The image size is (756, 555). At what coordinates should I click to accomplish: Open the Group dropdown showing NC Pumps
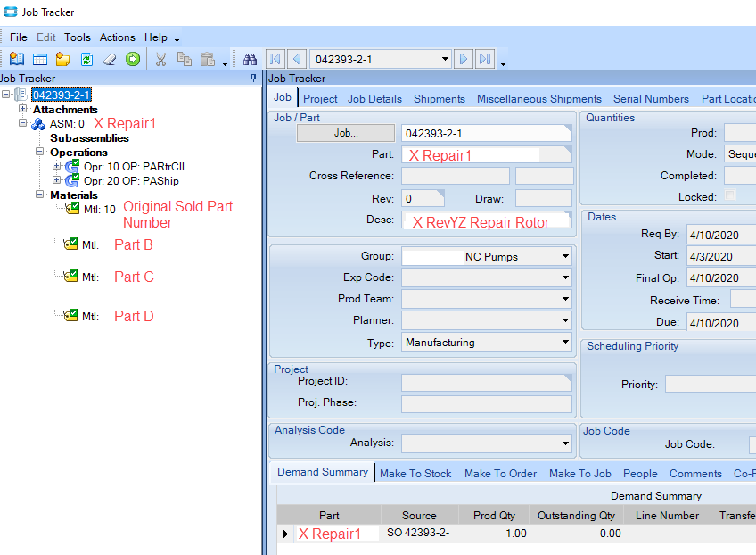click(x=565, y=256)
